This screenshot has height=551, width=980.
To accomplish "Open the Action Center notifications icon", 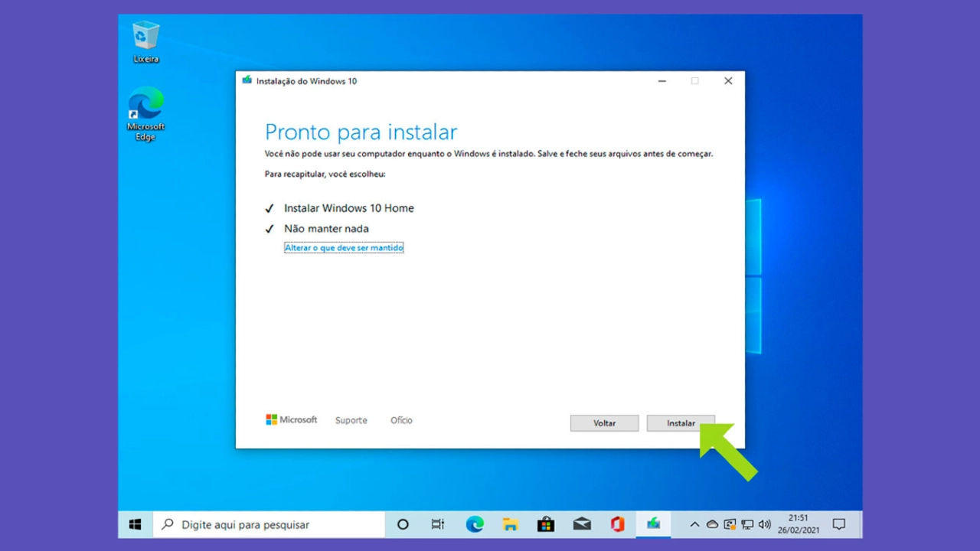I will (x=839, y=524).
